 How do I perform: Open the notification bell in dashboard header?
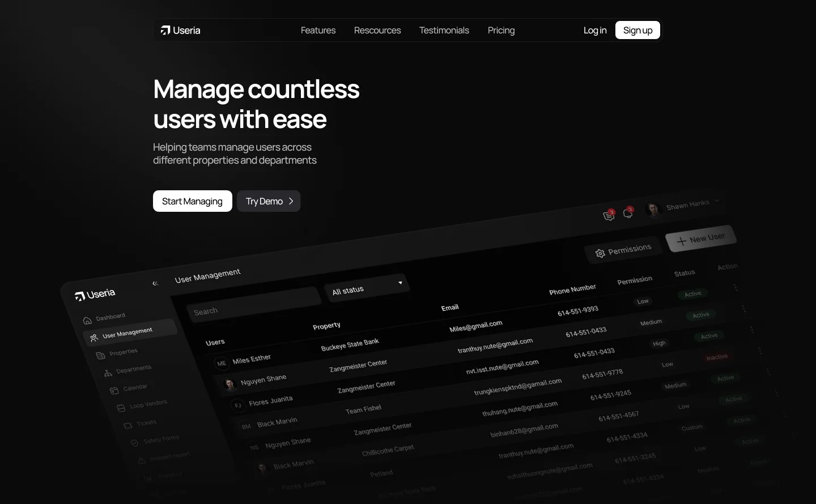click(628, 213)
